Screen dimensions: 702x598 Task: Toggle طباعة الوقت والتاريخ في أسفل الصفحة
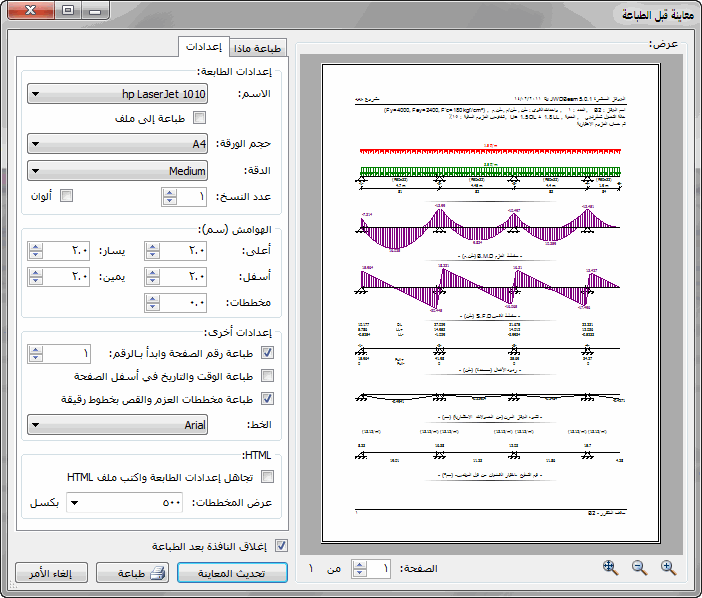pos(267,376)
